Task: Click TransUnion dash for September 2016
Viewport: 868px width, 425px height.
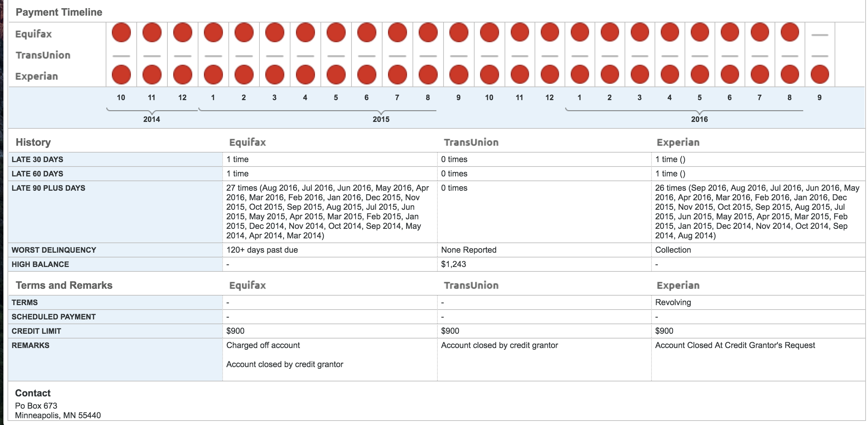Action: click(x=820, y=56)
